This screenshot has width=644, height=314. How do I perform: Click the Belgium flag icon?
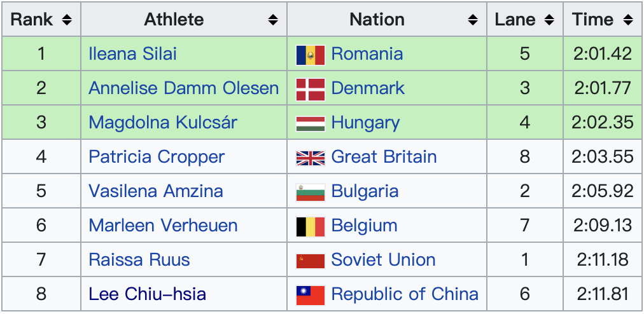[311, 226]
